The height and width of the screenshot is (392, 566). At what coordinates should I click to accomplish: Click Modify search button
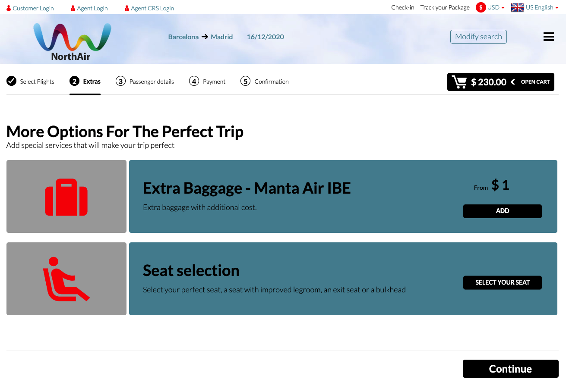(x=478, y=37)
